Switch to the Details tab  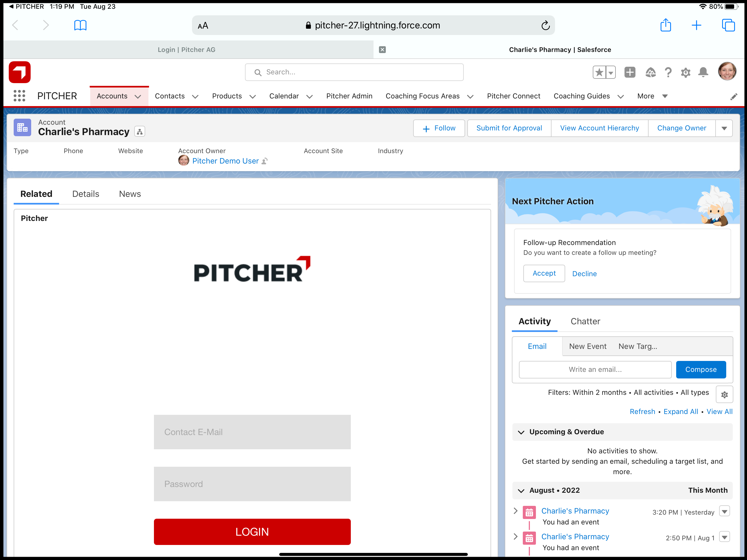pos(85,194)
